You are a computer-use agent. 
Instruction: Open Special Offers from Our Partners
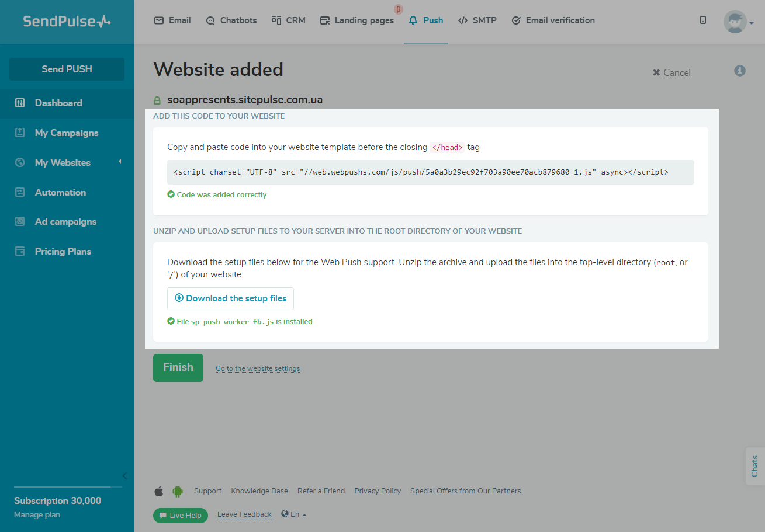tap(466, 491)
